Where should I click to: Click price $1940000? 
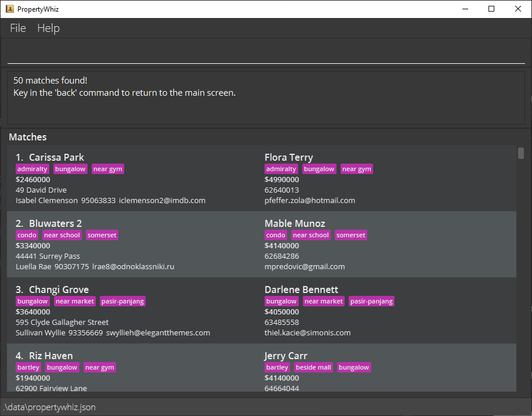coord(33,378)
